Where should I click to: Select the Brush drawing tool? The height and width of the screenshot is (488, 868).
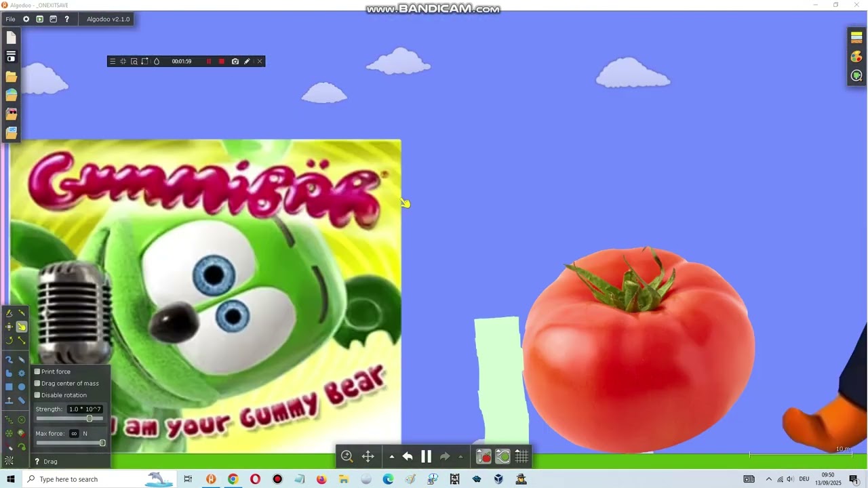tap(9, 360)
